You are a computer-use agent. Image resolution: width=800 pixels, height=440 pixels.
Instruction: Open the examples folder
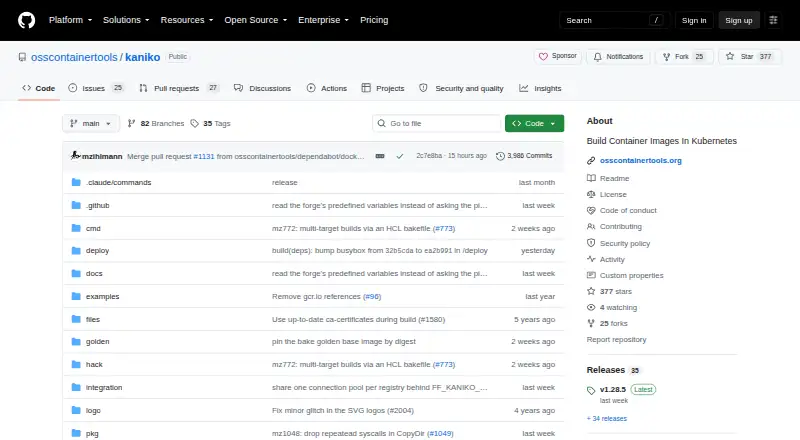coord(103,297)
